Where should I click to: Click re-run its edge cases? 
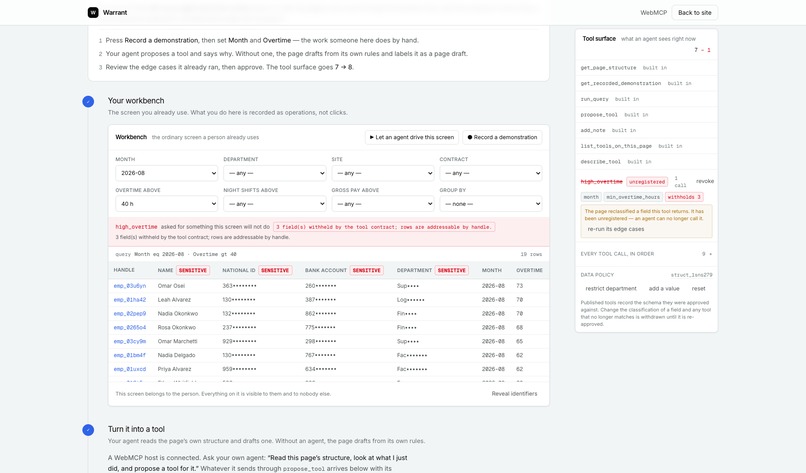tap(616, 229)
